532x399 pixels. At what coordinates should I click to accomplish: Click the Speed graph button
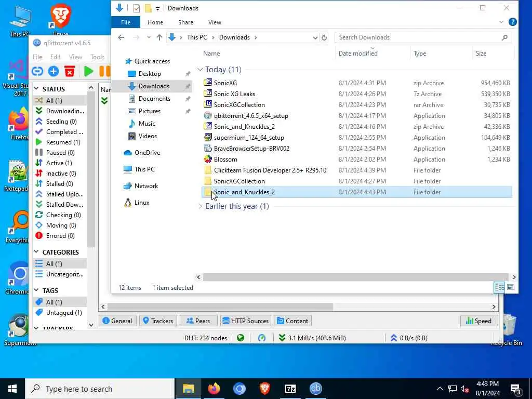point(478,321)
